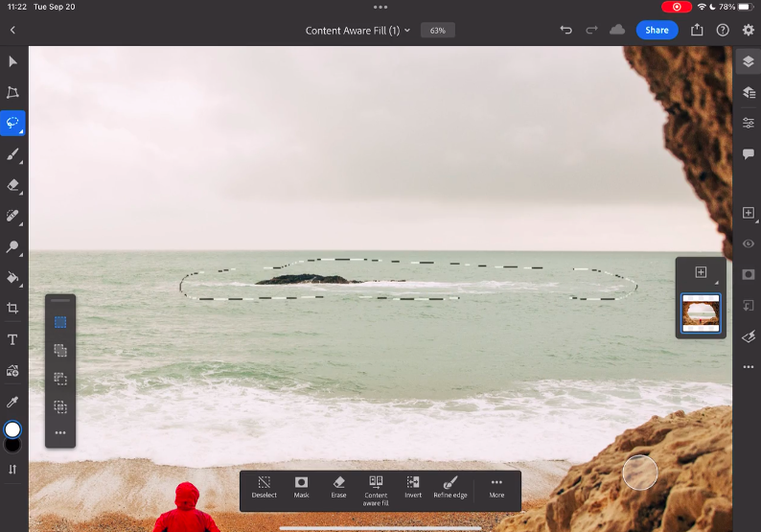Choose Invert in the selection bar
The image size is (761, 532).
click(x=413, y=488)
